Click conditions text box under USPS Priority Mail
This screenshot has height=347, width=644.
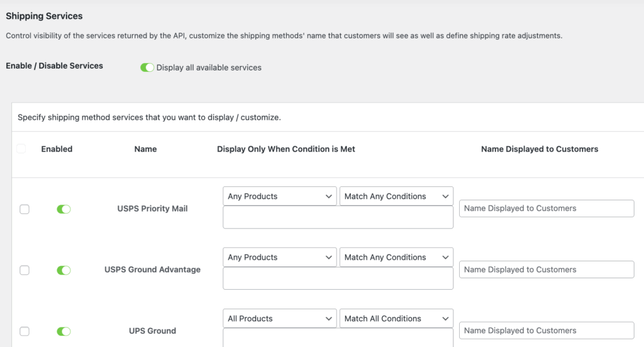338,217
